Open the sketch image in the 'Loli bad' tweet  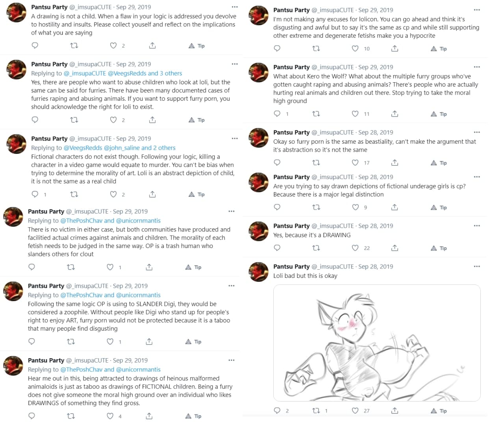[x=377, y=343]
